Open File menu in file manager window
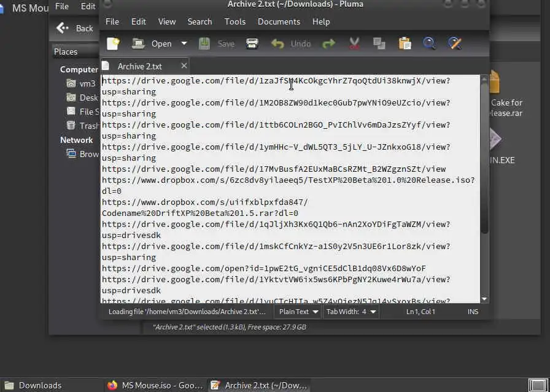This screenshot has height=392, width=550. pos(62,6)
